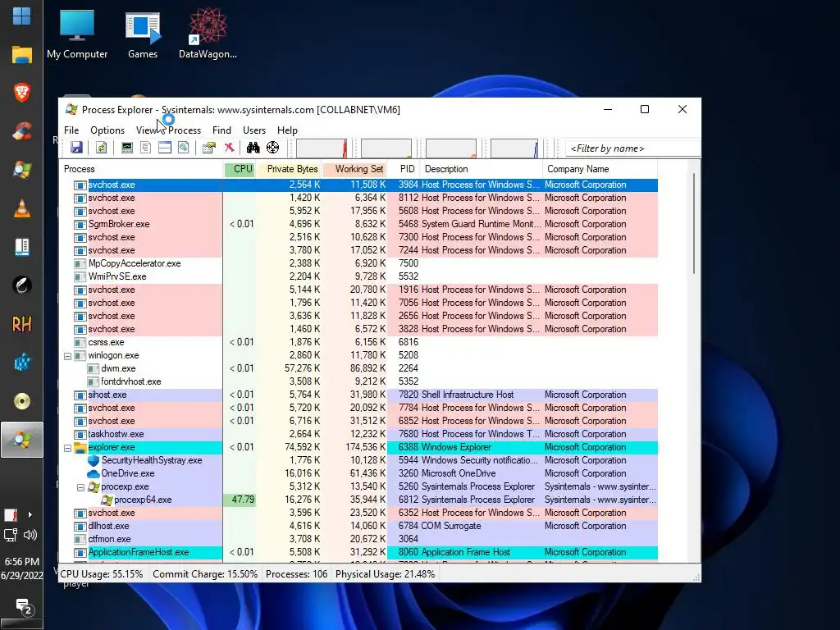Image resolution: width=840 pixels, height=630 pixels.
Task: Select the dwm.exe process row
Action: coord(359,368)
